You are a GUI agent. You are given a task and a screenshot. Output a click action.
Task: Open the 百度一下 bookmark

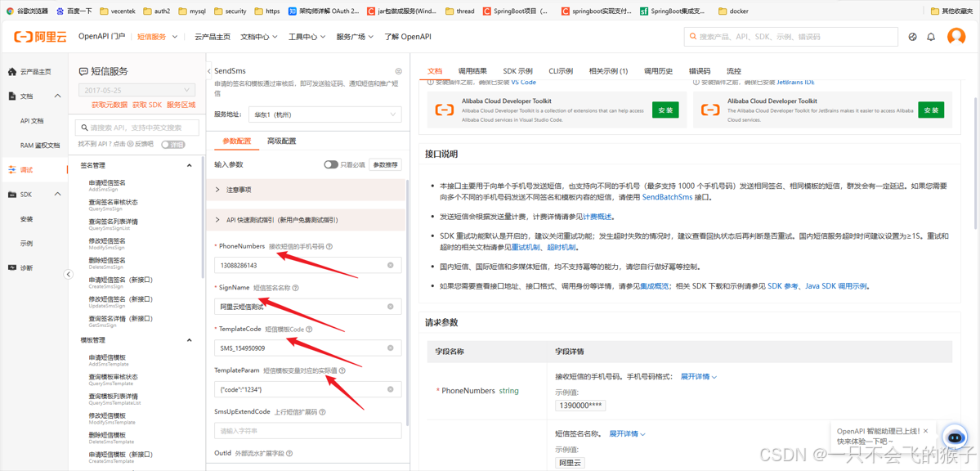coord(74,11)
